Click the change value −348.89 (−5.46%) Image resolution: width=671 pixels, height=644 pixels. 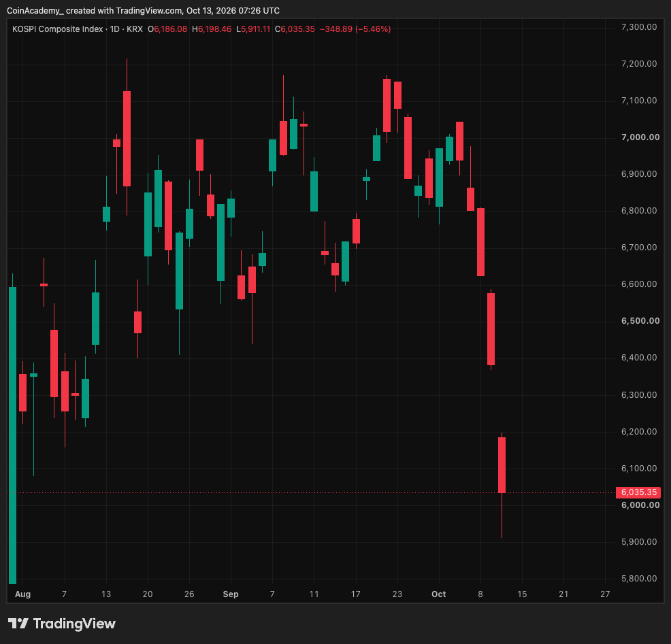(x=355, y=29)
